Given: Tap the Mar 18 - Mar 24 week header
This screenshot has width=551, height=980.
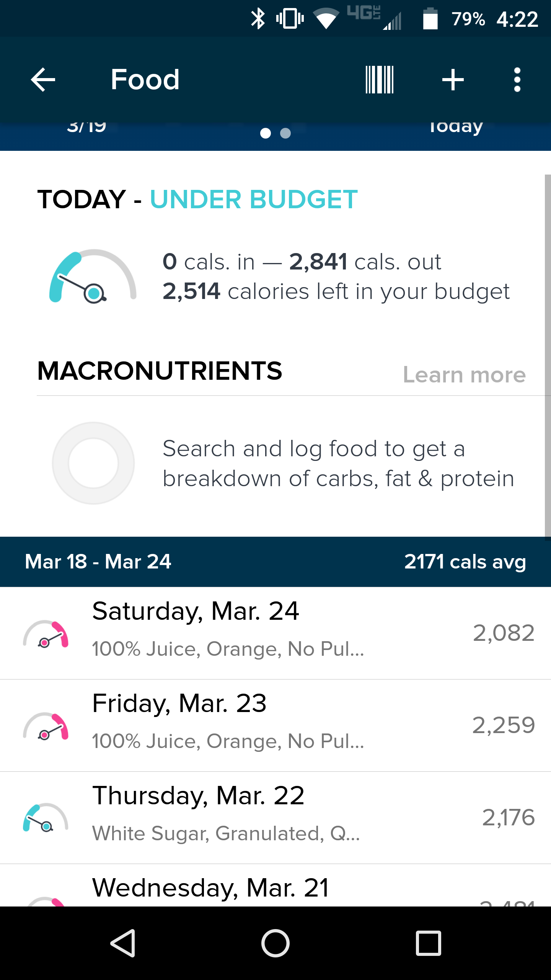Looking at the screenshot, I should click(x=275, y=562).
